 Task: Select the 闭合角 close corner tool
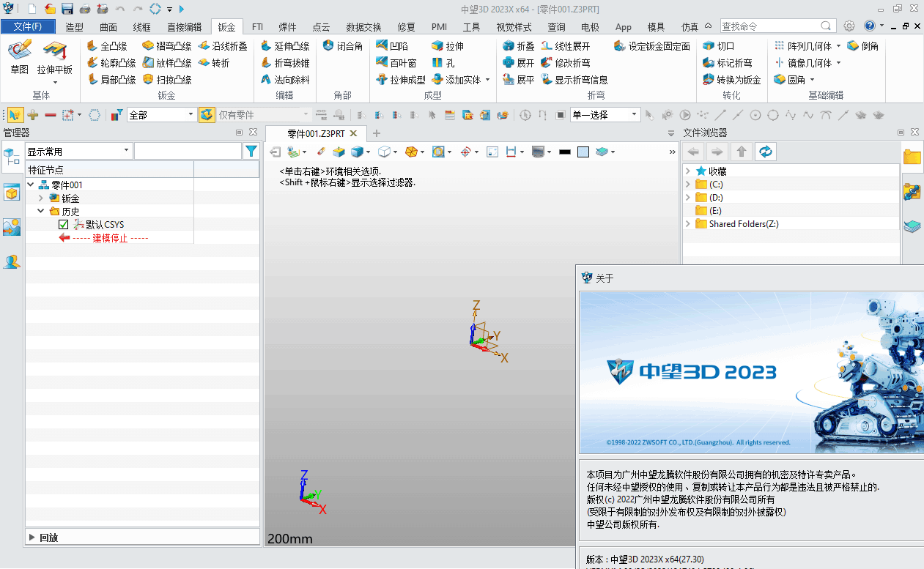[343, 45]
